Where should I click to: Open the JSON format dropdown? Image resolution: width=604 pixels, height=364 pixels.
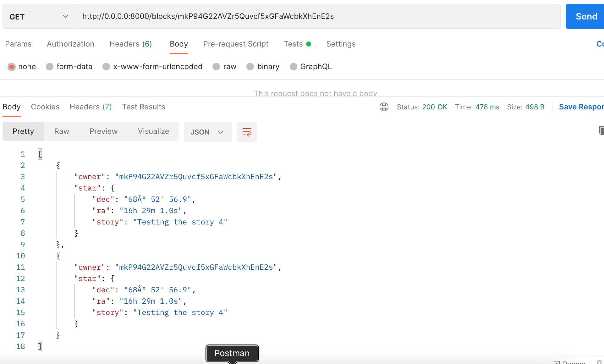208,132
